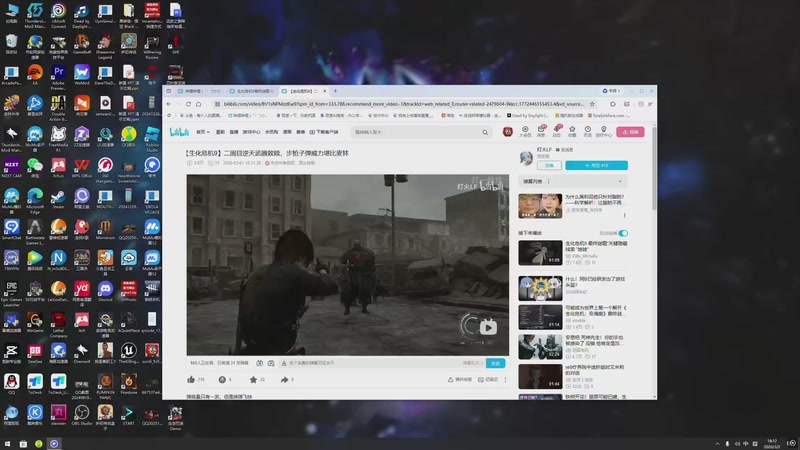The height and width of the screenshot is (450, 800).
Task: Open the Windows Start menu
Action: pos(7,444)
